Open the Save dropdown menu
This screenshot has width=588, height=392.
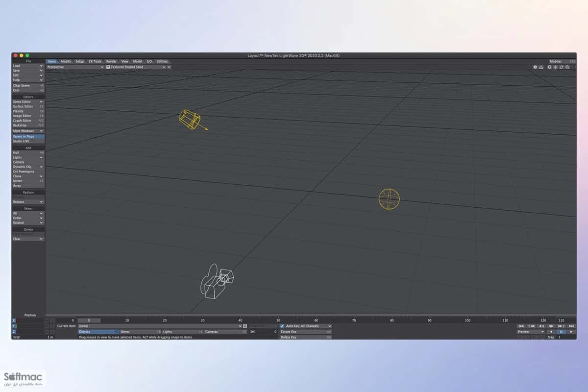click(28, 71)
